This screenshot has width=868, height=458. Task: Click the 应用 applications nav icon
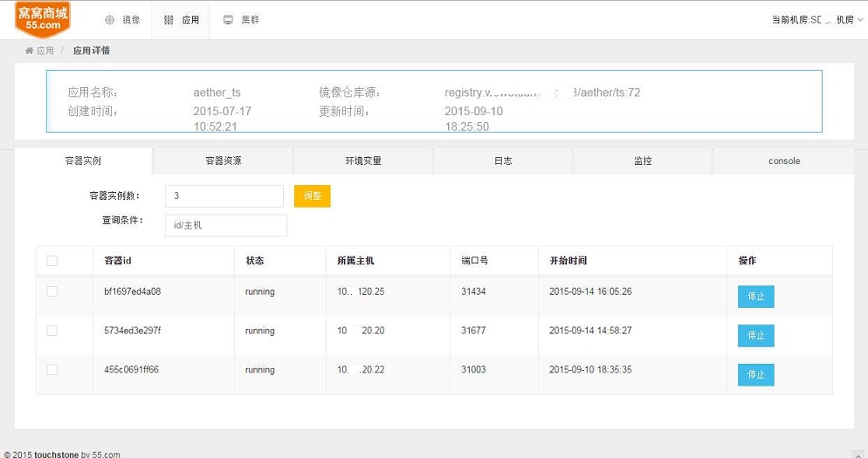pyautogui.click(x=169, y=20)
